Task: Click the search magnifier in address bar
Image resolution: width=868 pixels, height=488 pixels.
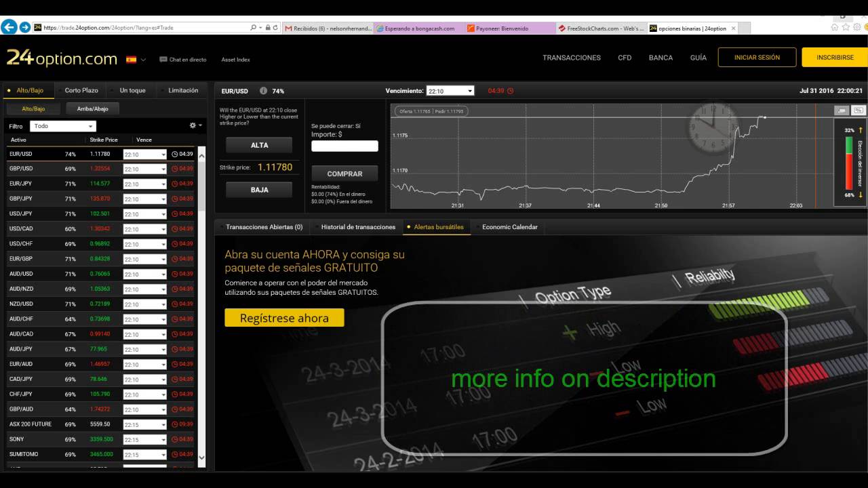Action: [254, 28]
